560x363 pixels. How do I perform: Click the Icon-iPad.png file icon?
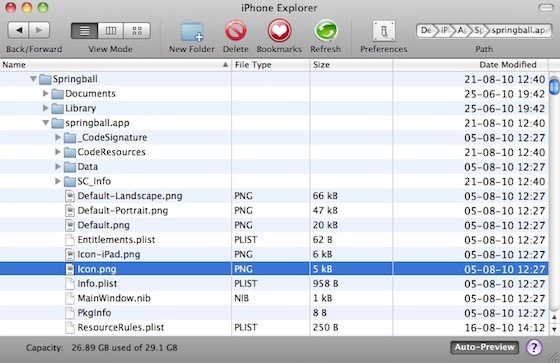click(70, 255)
